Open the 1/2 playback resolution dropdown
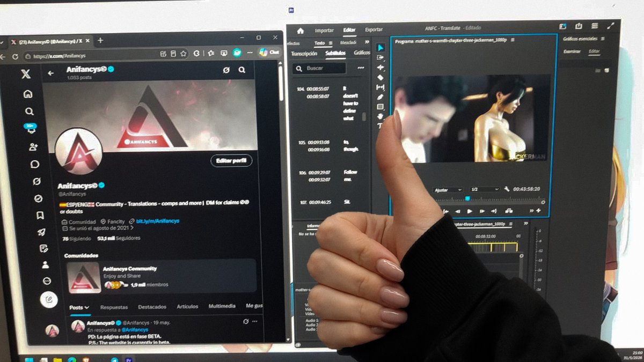The image size is (644, 362). [485, 189]
